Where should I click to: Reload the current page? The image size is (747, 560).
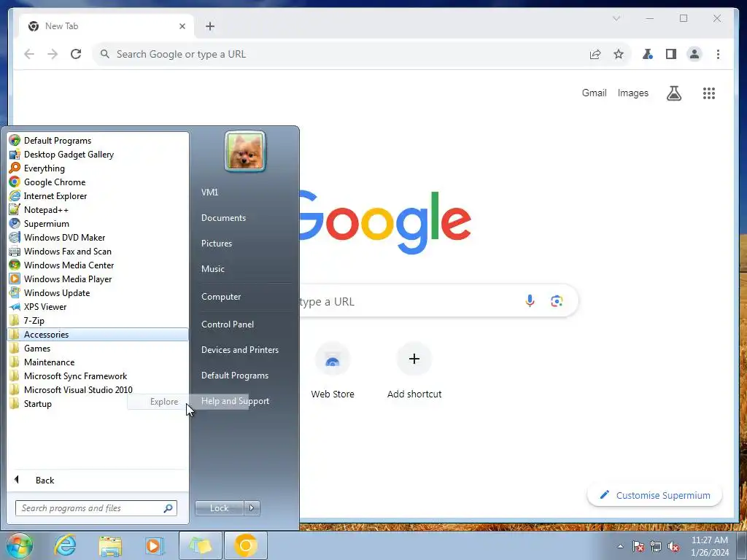coord(76,54)
